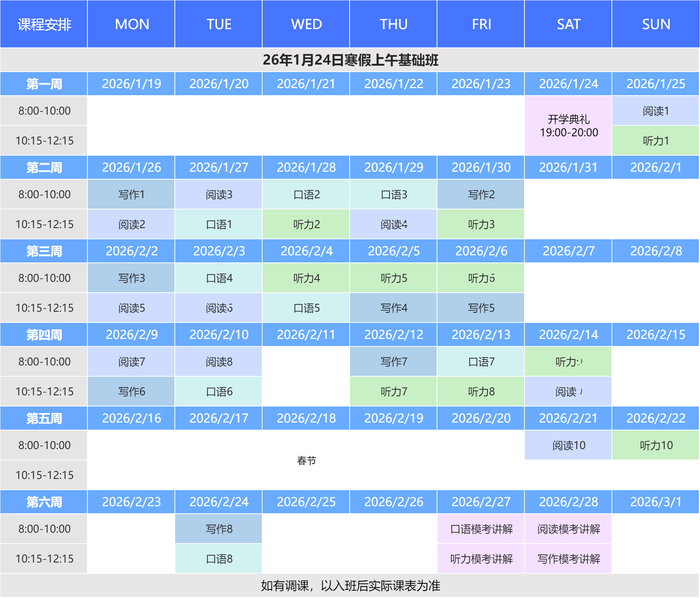Select the WED column header
The height and width of the screenshot is (598, 700).
click(306, 24)
